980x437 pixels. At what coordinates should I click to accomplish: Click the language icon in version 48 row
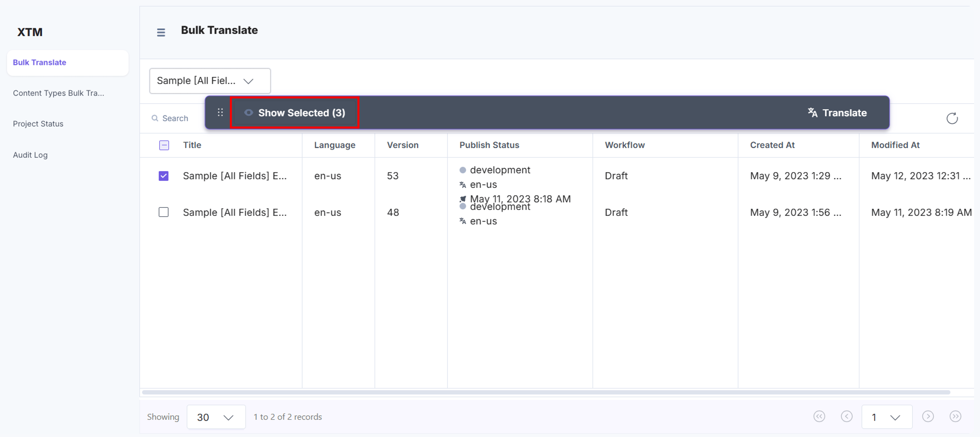[463, 221]
